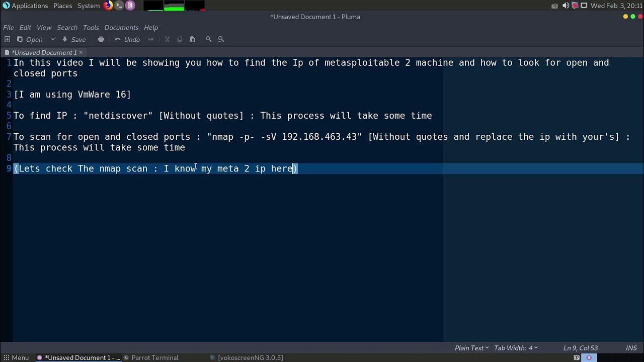Click the IP "192.168.463.43" in line 7

(319, 137)
